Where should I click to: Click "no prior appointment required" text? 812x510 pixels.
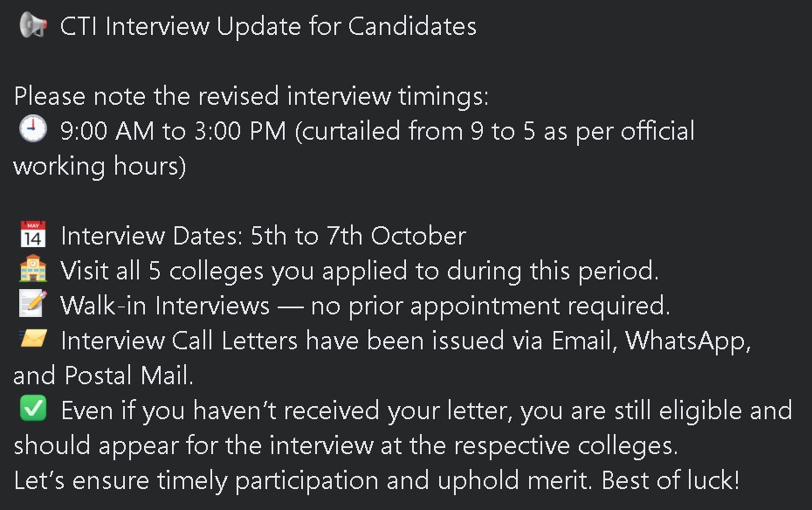coord(485,306)
